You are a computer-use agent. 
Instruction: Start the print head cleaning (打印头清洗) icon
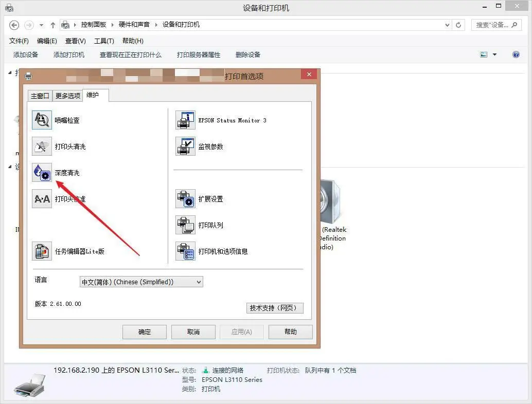pos(42,146)
